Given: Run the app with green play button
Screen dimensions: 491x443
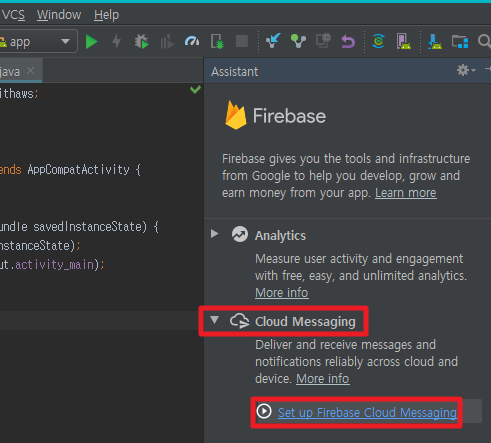Looking at the screenshot, I should coord(92,42).
